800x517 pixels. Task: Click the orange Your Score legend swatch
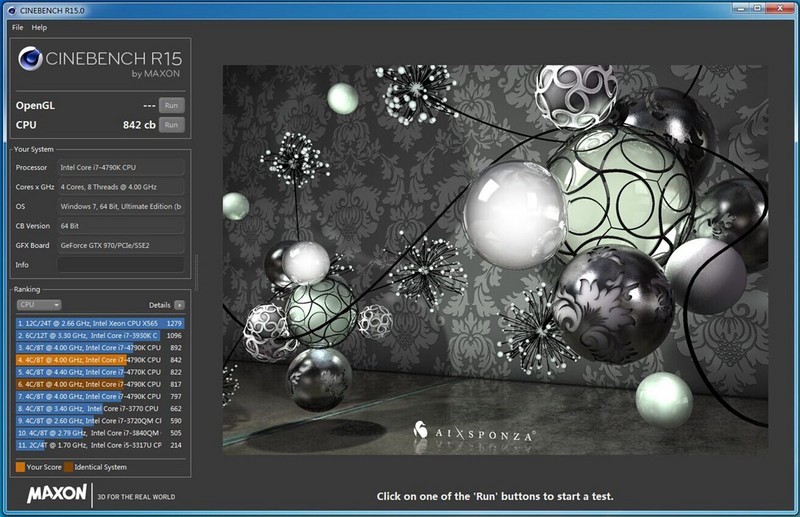(x=20, y=467)
